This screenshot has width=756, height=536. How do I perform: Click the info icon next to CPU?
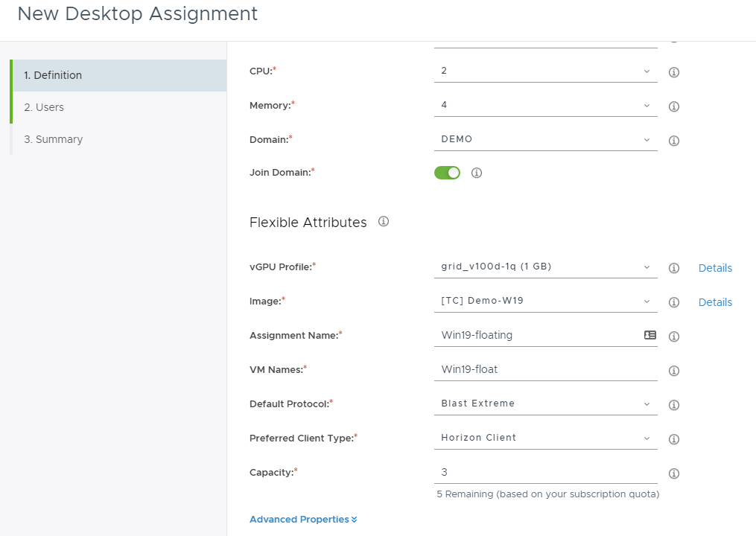(x=674, y=72)
